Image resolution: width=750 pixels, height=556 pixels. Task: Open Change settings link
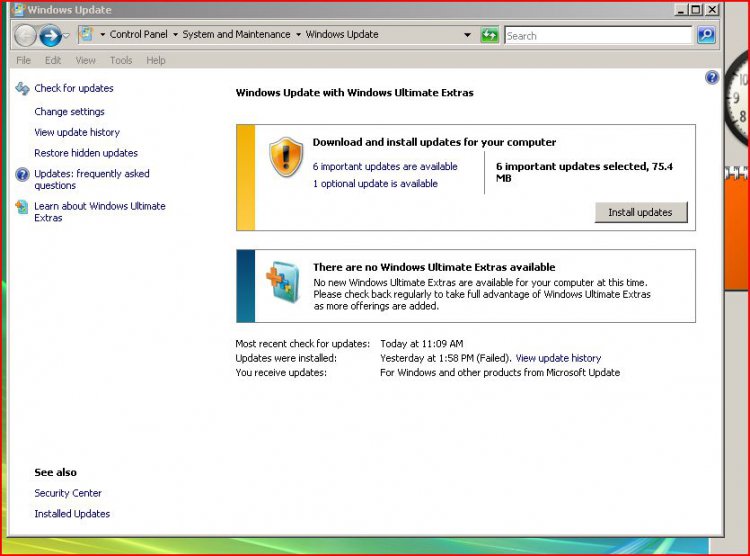69,111
